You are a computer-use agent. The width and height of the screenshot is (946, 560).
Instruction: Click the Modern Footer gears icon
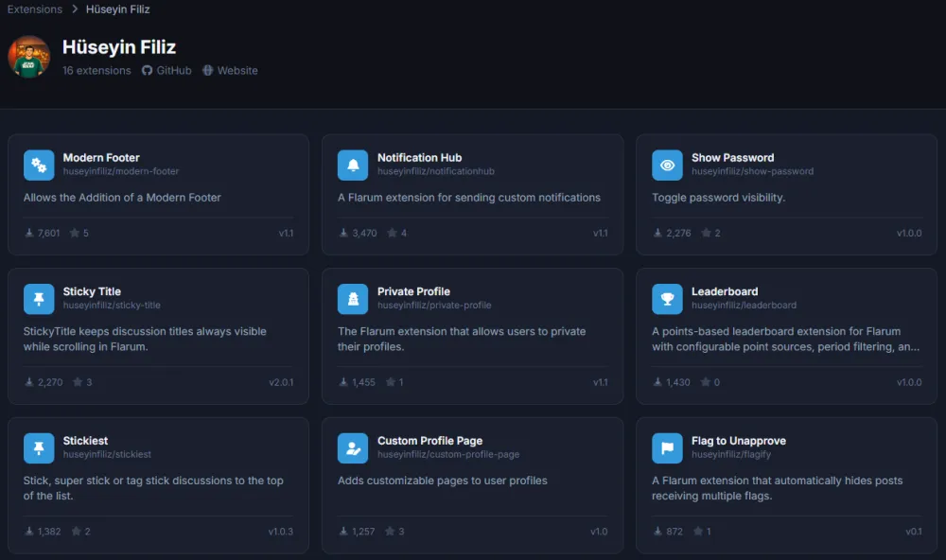click(x=39, y=165)
